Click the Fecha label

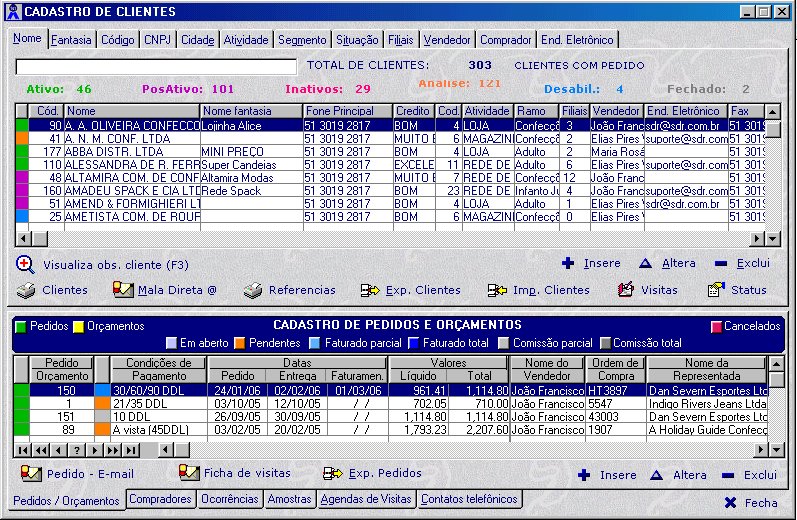coord(761,503)
